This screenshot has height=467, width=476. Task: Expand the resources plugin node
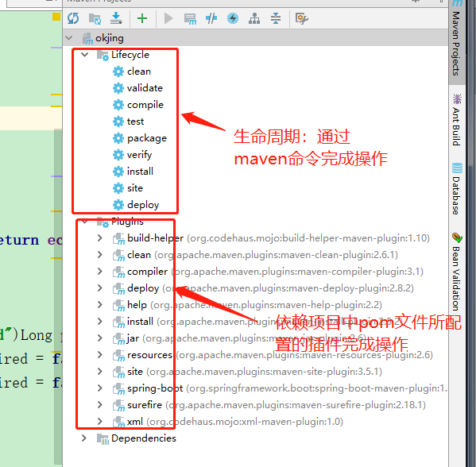coord(100,355)
